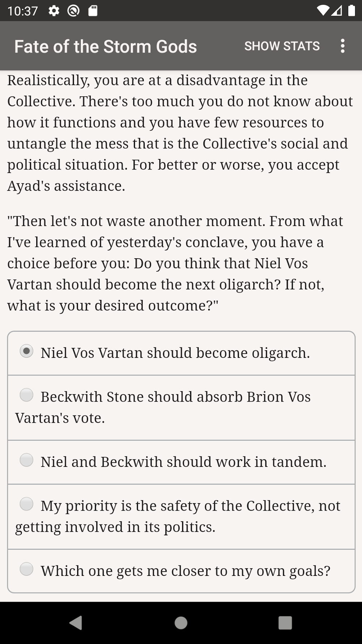Tap the settings gear status icon
This screenshot has width=362, height=644.
pyautogui.click(x=54, y=11)
